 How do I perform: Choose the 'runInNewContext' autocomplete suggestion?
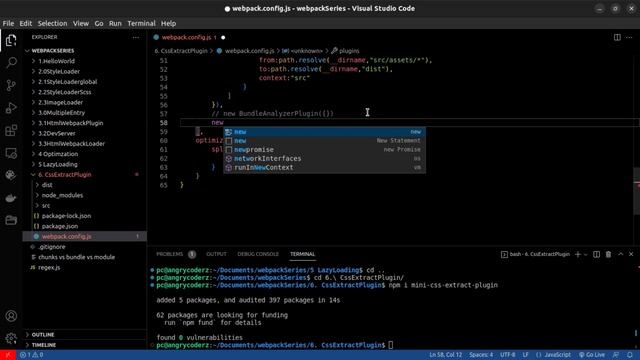(x=324, y=168)
